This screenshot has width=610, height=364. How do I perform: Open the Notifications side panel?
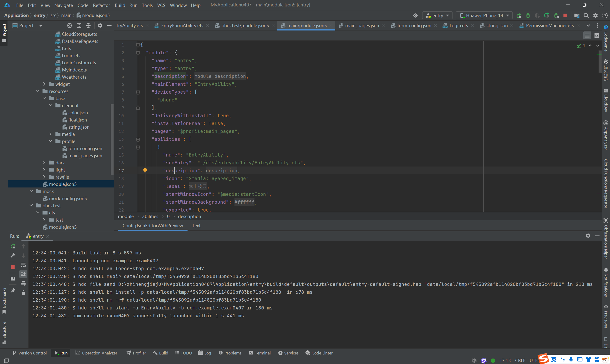pos(605,282)
